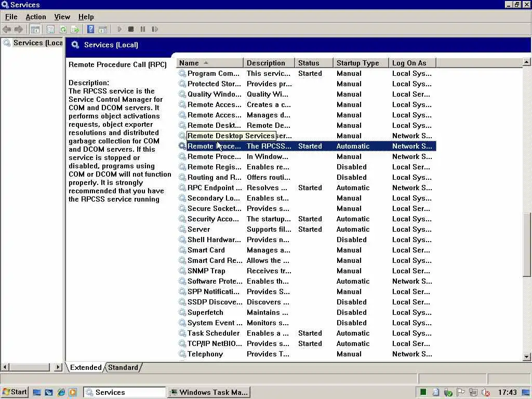Click the volume tray icon with red mark

pos(485,393)
